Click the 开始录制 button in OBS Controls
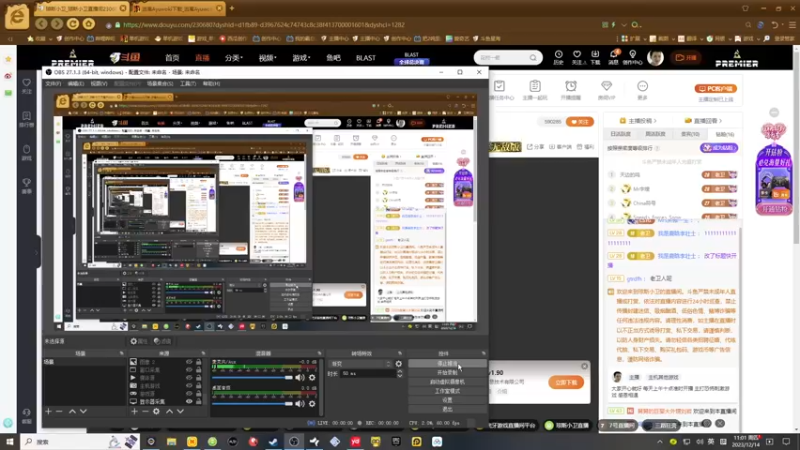This screenshot has height=450, width=800. pyautogui.click(x=447, y=373)
